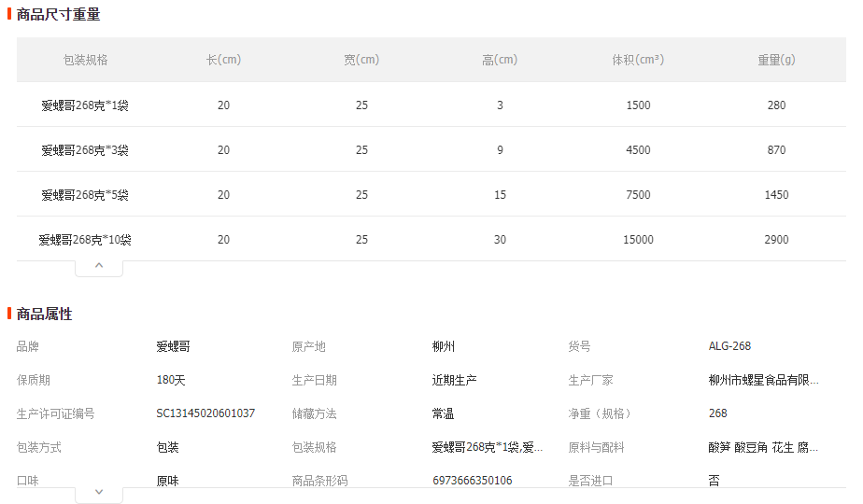Click the 储藏方法 attribute label
This screenshot has width=863, height=504.
click(x=314, y=413)
